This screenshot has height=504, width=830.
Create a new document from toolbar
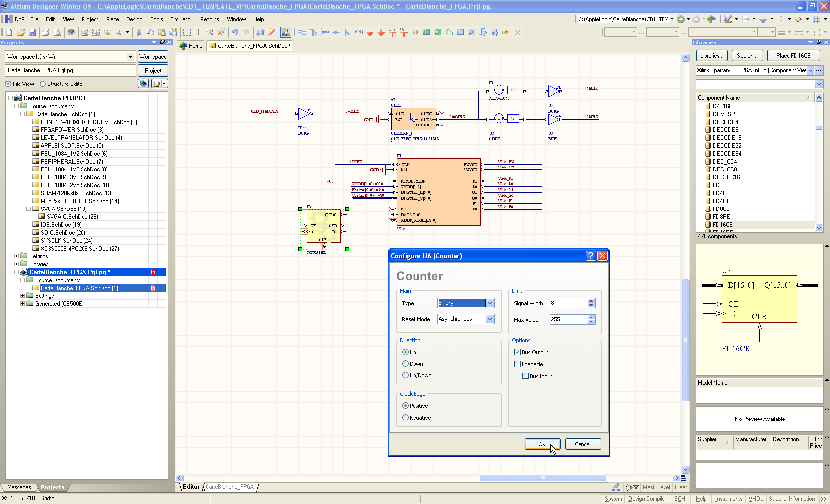pyautogui.click(x=9, y=32)
